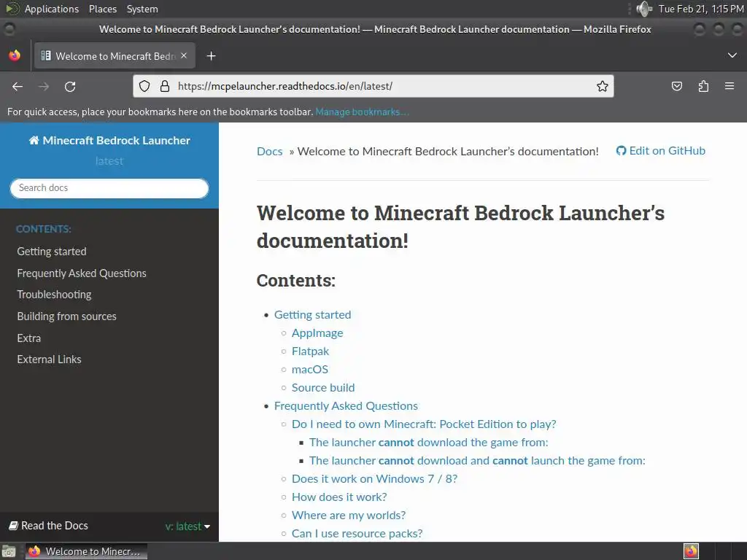747x560 pixels.
Task: Open the launcher cannot download the game from link
Action: point(429,443)
